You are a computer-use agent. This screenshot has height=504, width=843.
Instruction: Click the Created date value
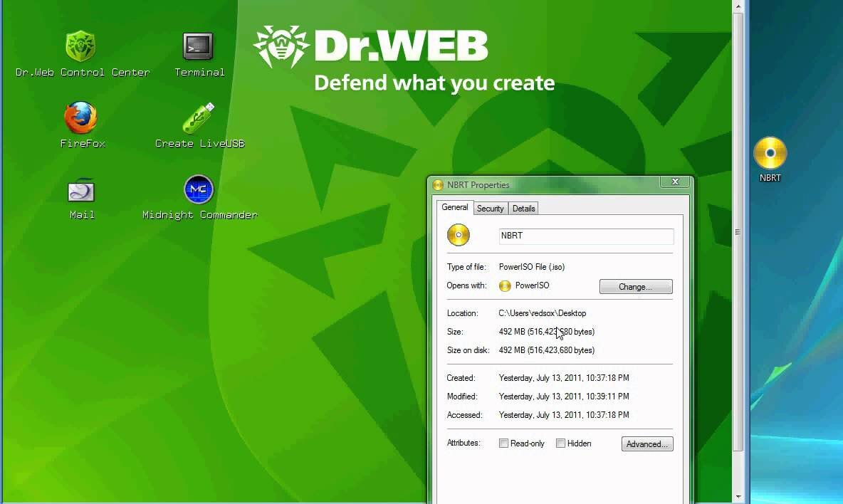[x=564, y=378]
